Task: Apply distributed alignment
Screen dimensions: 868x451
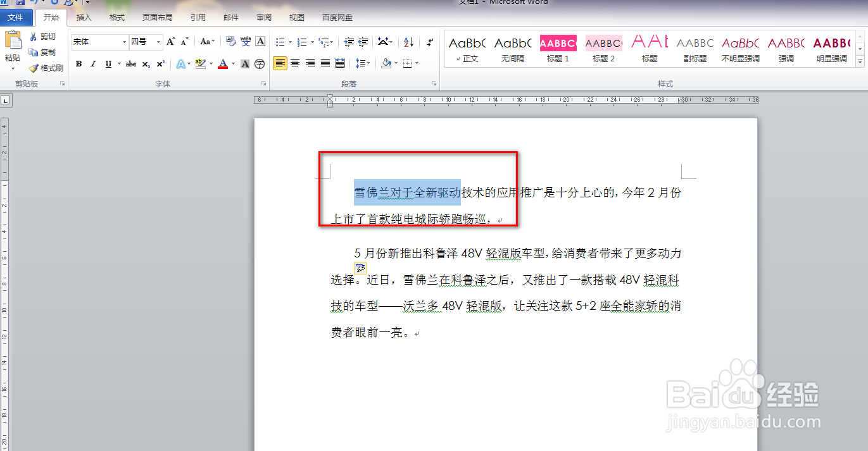Action: tap(340, 63)
